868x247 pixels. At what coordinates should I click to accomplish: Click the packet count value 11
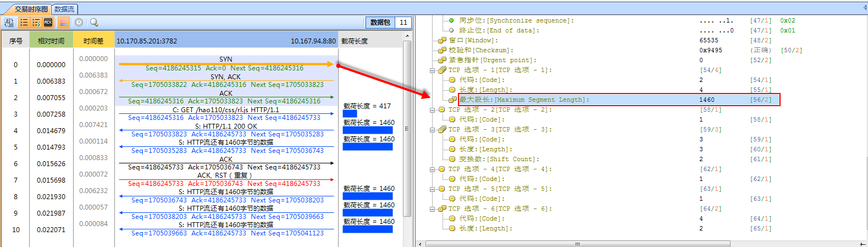[x=403, y=23]
